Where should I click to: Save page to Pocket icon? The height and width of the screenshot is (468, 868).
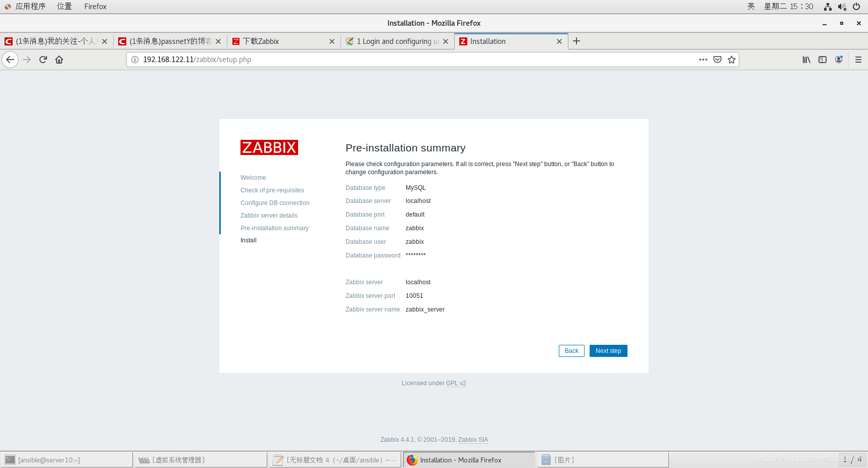pos(717,60)
